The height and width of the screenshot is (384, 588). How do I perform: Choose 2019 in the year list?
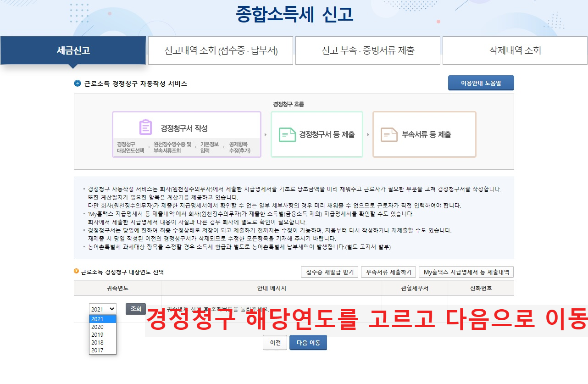[x=103, y=335]
